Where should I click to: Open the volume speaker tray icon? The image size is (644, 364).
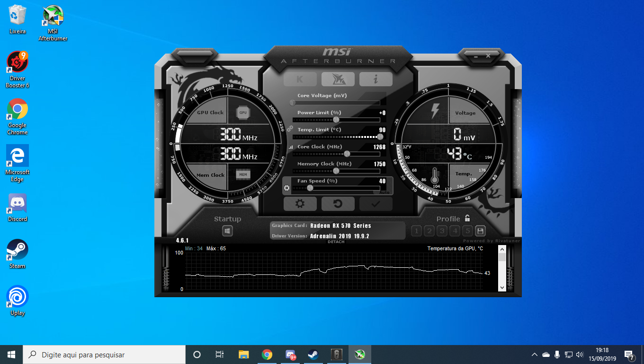pos(580,355)
